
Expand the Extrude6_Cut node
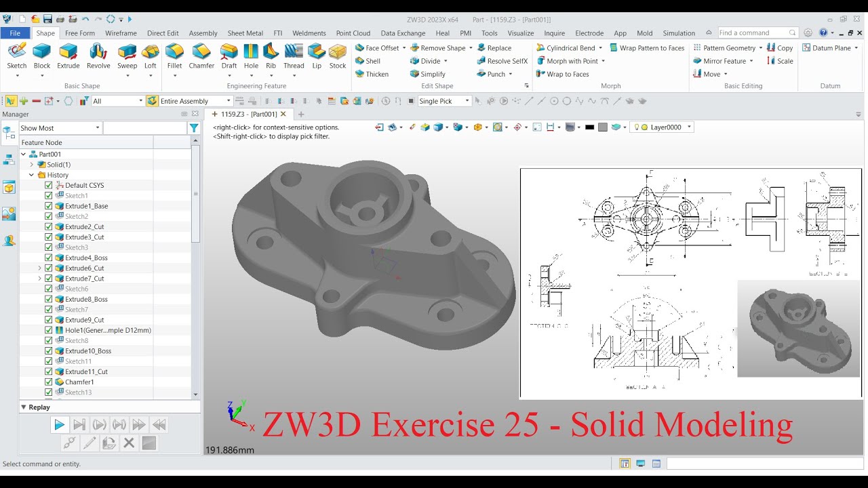(x=40, y=268)
